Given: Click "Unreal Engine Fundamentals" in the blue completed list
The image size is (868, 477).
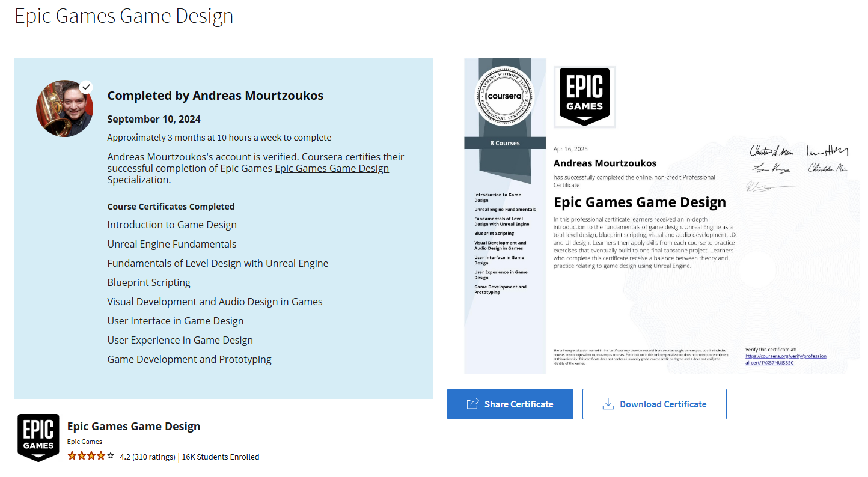Looking at the screenshot, I should tap(172, 244).
